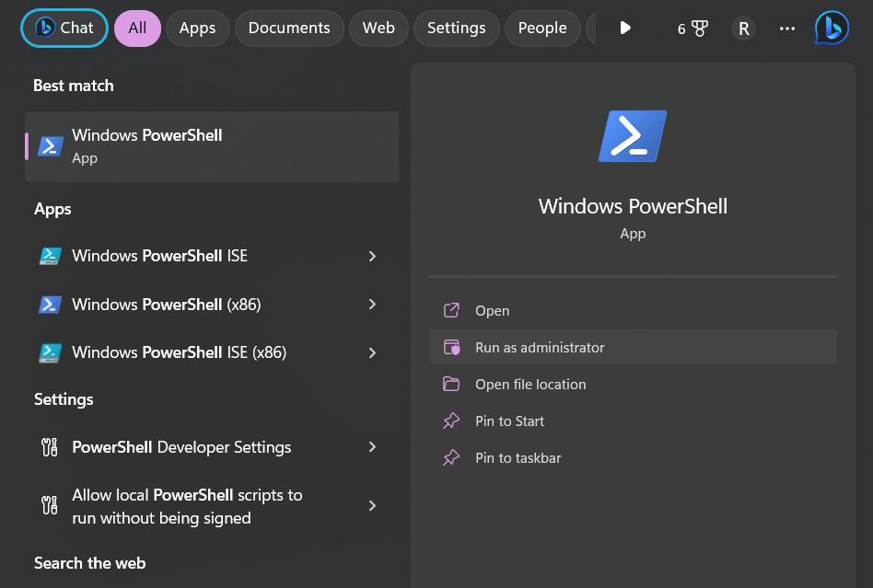Click the Run as administrator shield icon
The image size is (873, 588).
(451, 348)
